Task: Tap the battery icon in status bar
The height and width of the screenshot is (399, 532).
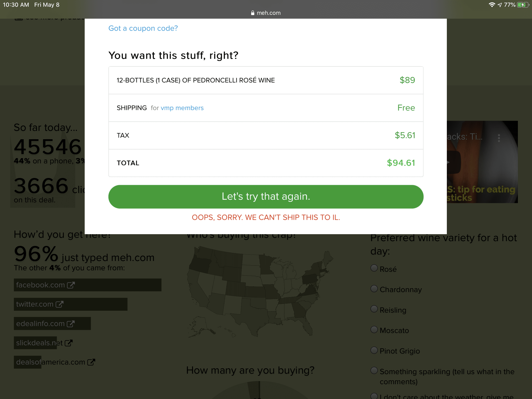Action: [522, 5]
